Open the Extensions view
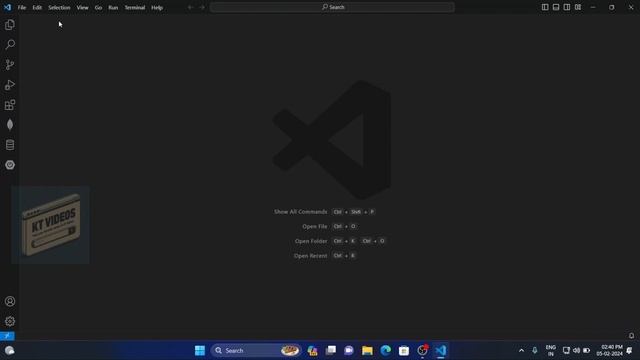Viewport: 640px width, 360px height. pyautogui.click(x=10, y=105)
